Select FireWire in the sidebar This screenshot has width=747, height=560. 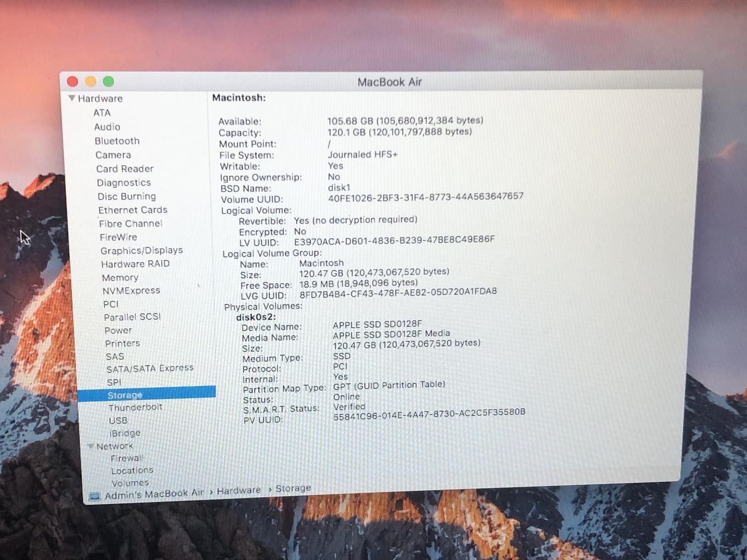tap(118, 237)
